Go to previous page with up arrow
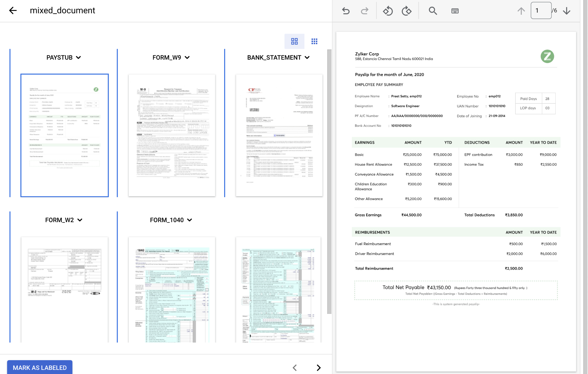This screenshot has height=374, width=588. pos(521,11)
